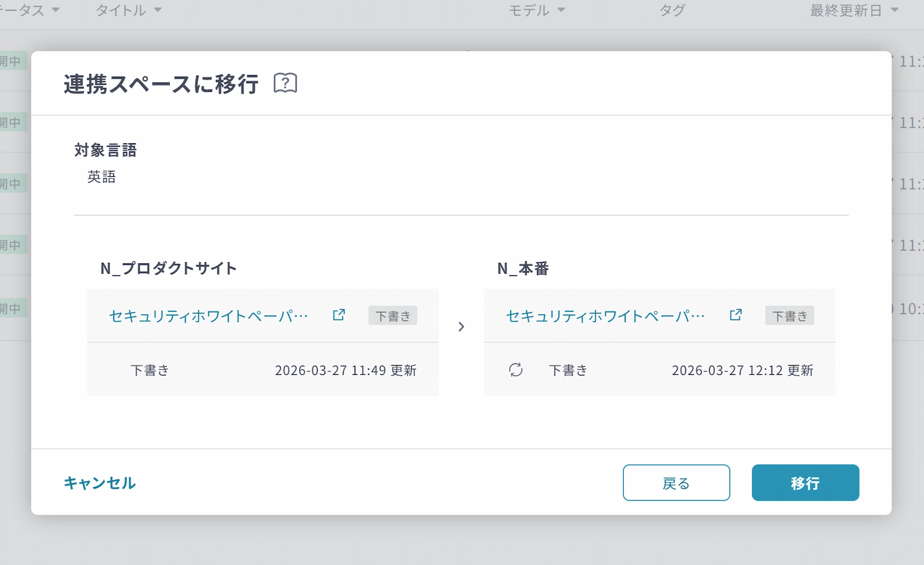Open the help guide icon beside 連携スペースに移行
Image resolution: width=924 pixels, height=565 pixels.
pos(285,83)
